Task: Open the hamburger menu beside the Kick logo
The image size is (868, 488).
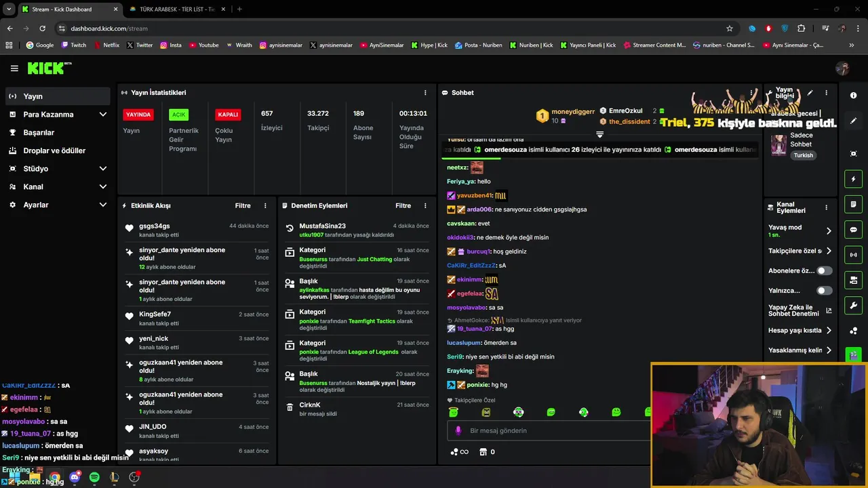Action: click(x=14, y=68)
